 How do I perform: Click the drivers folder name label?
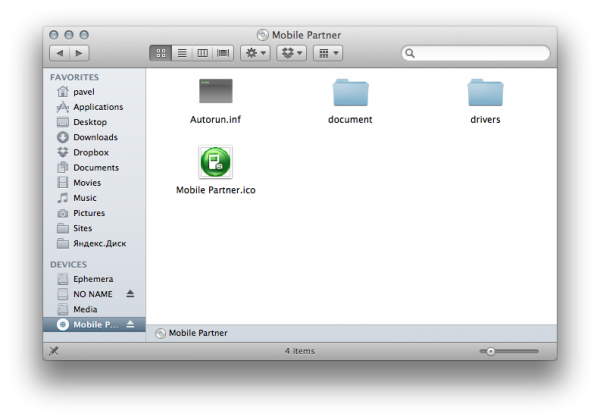(x=485, y=120)
